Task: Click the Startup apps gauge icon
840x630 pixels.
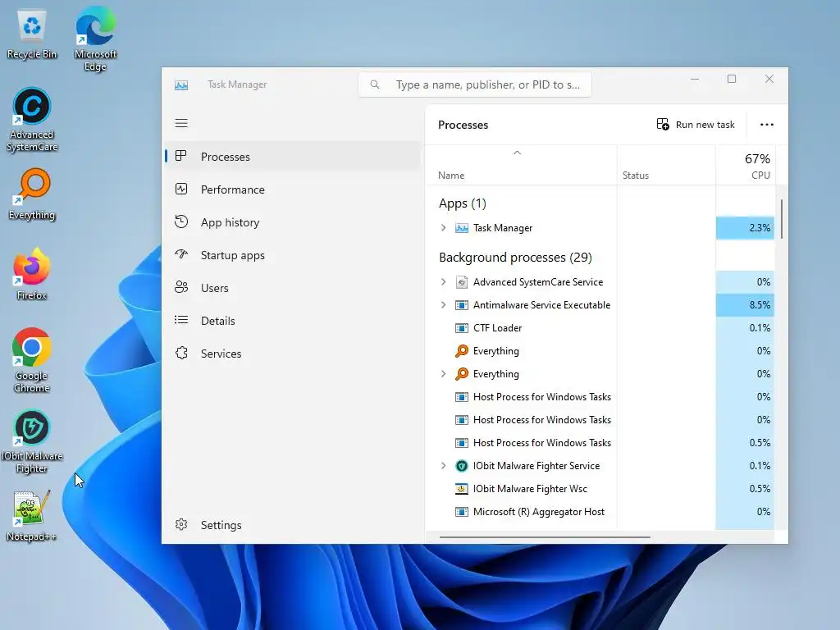Action: point(181,254)
